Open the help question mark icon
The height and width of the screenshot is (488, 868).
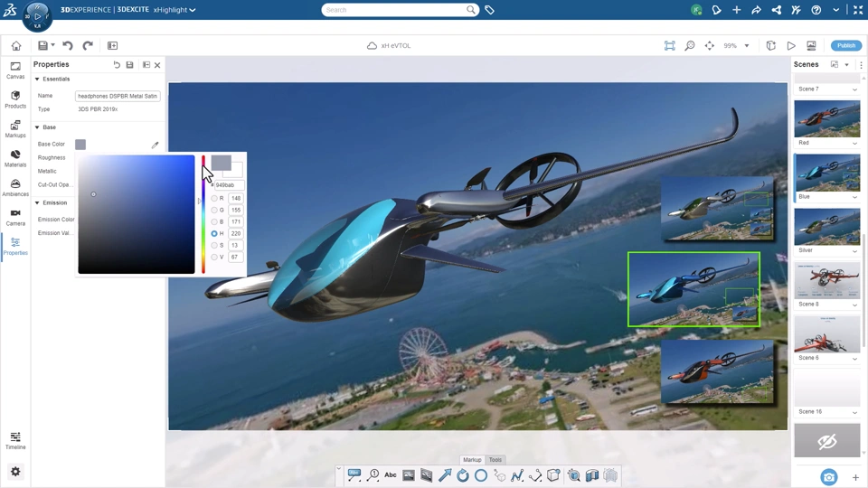tap(816, 10)
